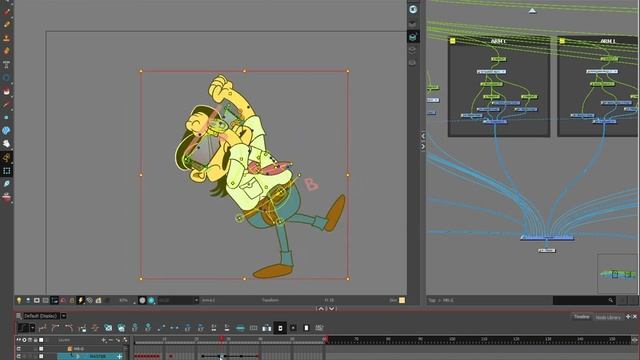The width and height of the screenshot is (640, 360).
Task: Click the down chevron above the Timeline panel
Action: (x=332, y=309)
